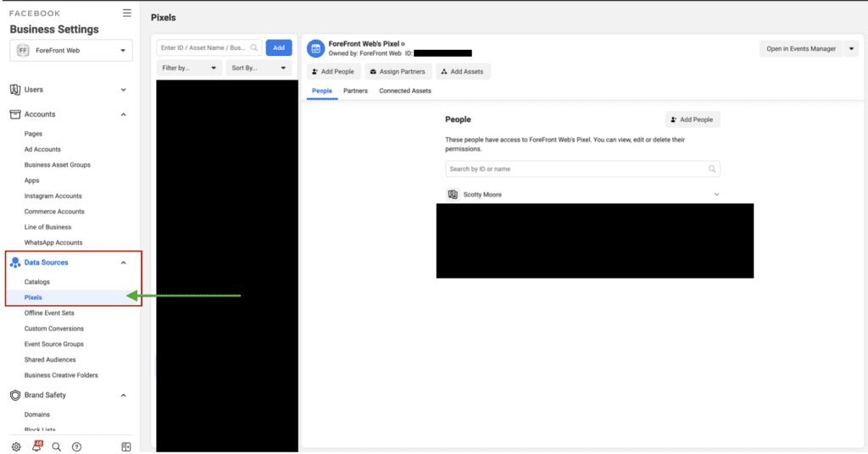The image size is (868, 454).
Task: Click Scotty Moore's person icon
Action: 453,195
